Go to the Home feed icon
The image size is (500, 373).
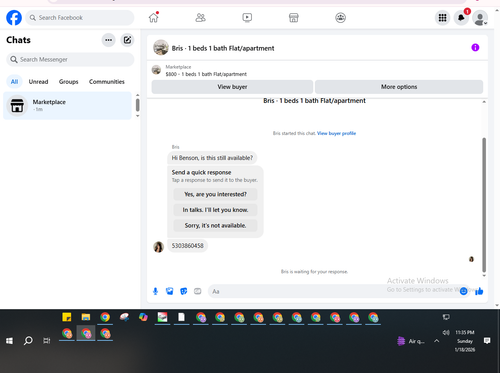(154, 17)
